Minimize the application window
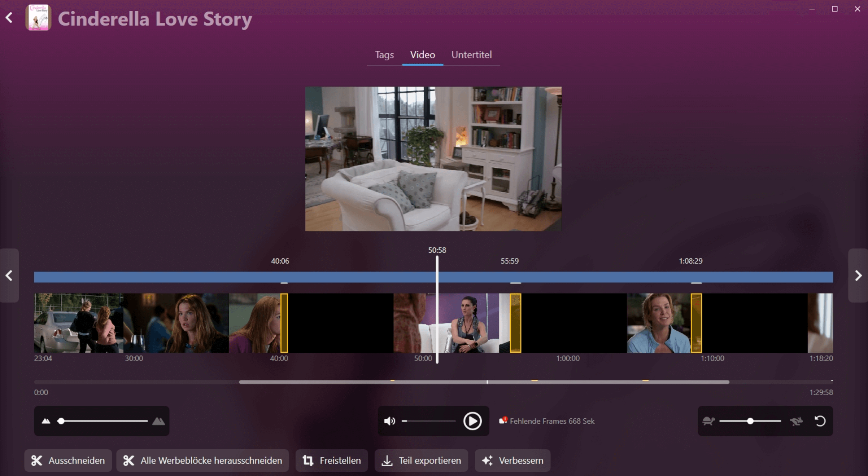 (x=812, y=9)
